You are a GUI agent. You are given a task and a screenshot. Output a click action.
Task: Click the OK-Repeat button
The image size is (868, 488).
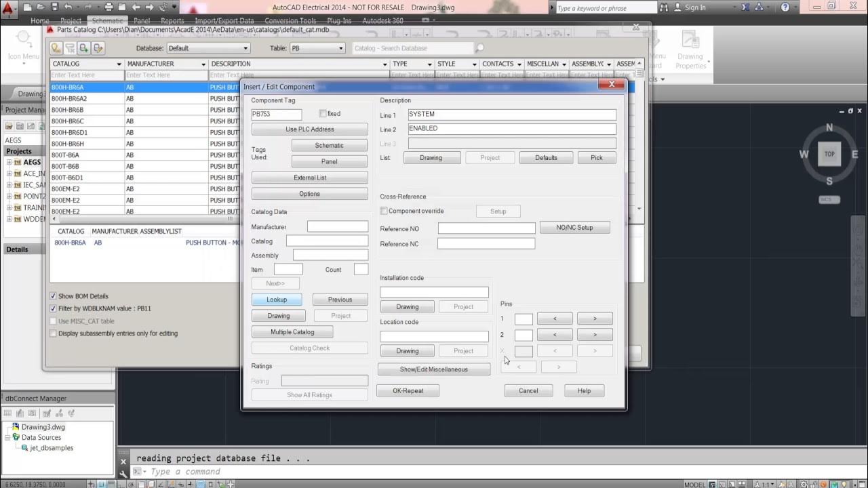coord(408,391)
